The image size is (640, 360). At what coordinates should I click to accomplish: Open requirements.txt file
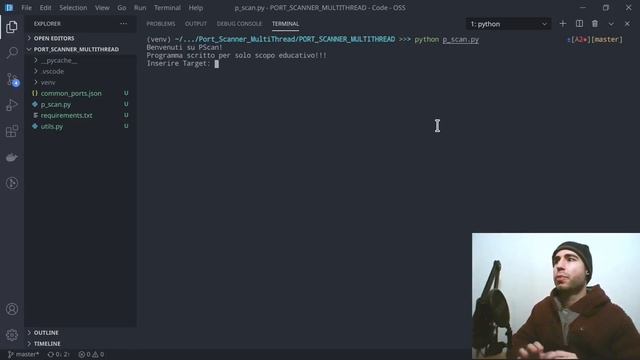pyautogui.click(x=67, y=116)
